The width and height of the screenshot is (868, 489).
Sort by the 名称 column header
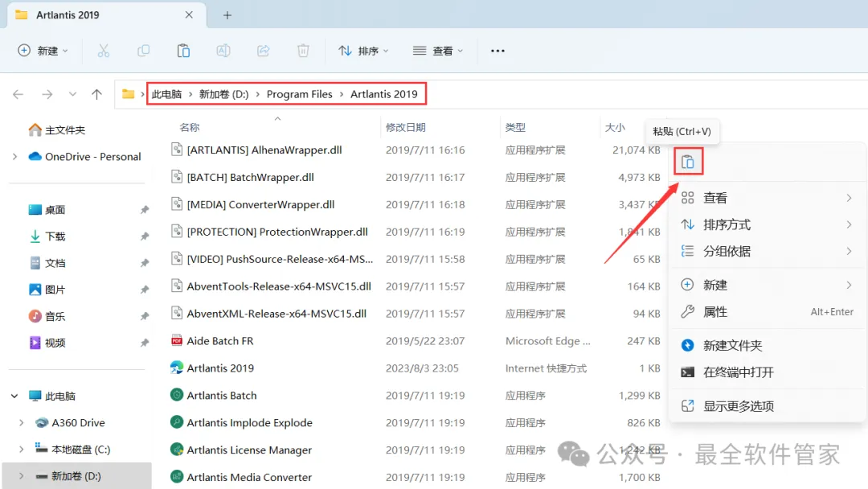click(190, 127)
